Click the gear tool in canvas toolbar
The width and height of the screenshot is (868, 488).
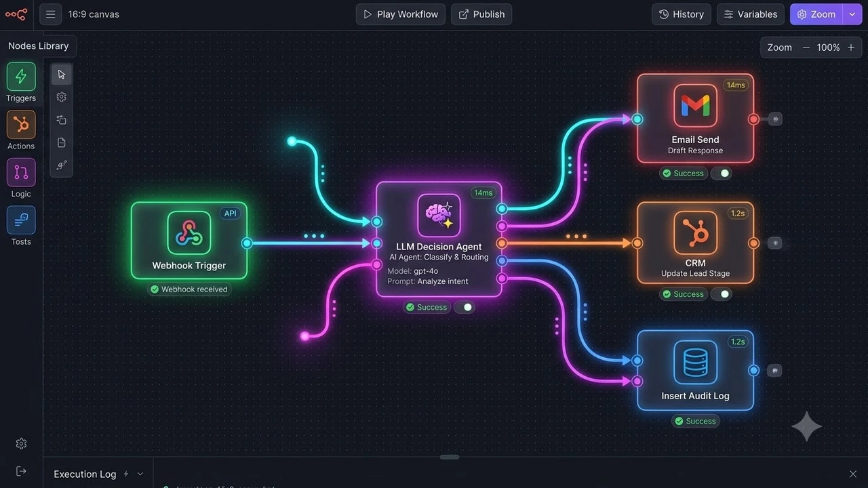point(62,97)
